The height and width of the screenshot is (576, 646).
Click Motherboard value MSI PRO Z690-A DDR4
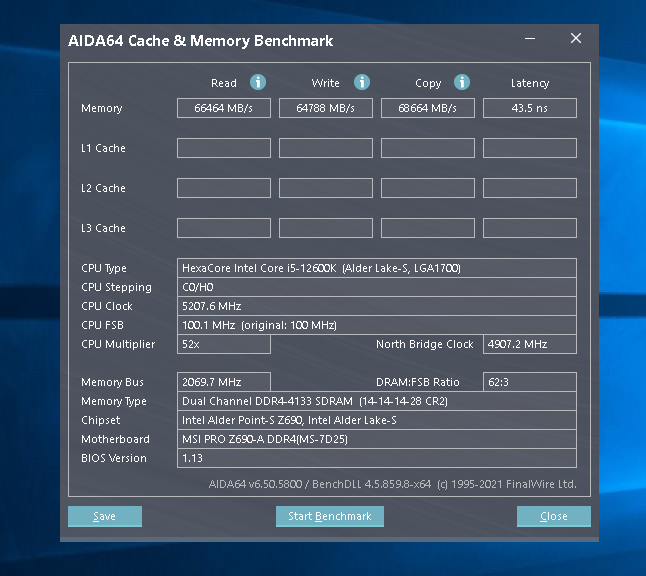(x=377, y=439)
